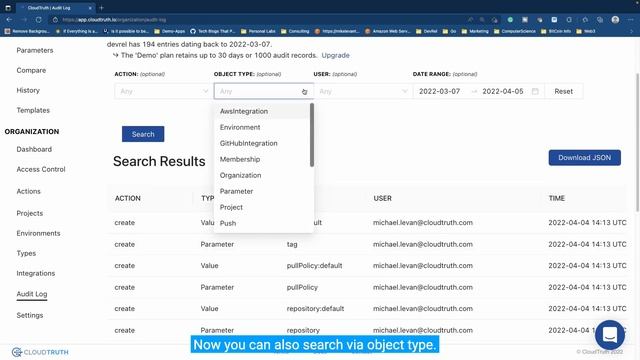Image resolution: width=640 pixels, height=360 pixels.
Task: Open Projects in sidebar
Action: click(x=29, y=213)
